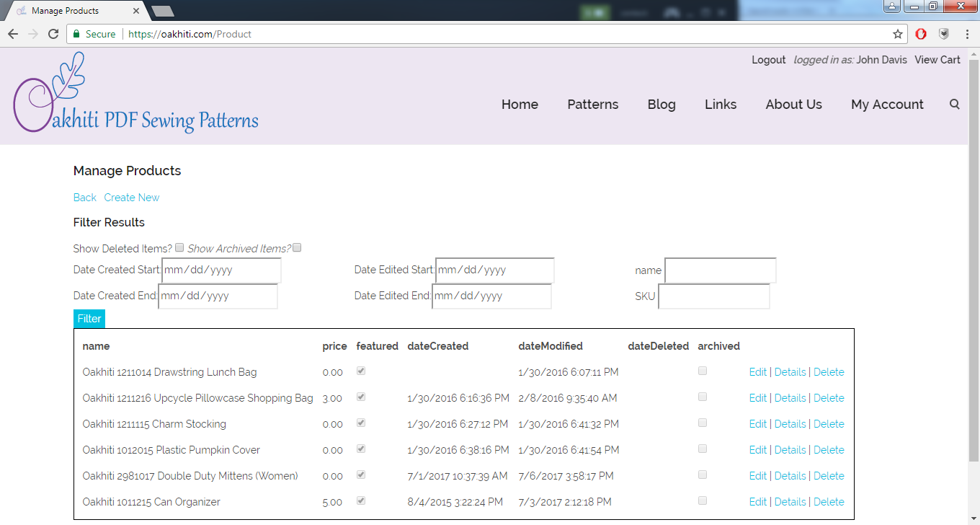View Details of Drawstring Lunch Bag
Viewport: 980px width, 525px height.
click(x=790, y=372)
